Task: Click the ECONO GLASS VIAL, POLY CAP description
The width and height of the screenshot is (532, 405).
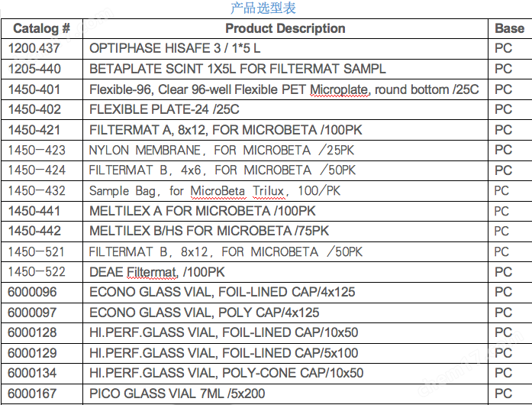Action: (205, 313)
